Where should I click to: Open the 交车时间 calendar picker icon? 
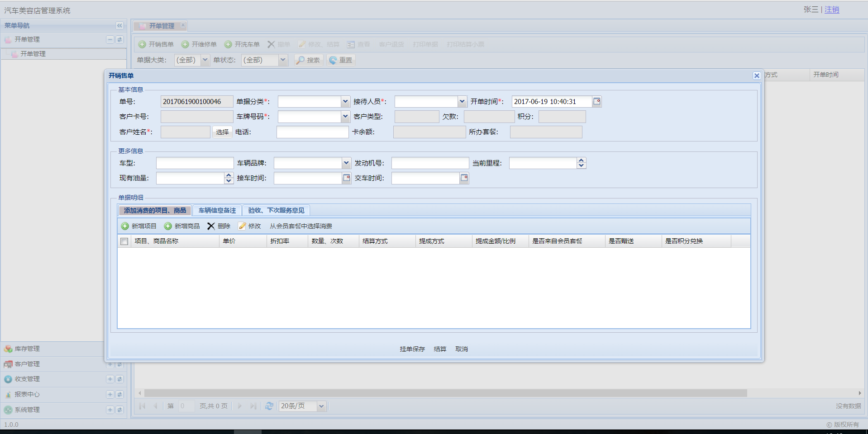464,178
